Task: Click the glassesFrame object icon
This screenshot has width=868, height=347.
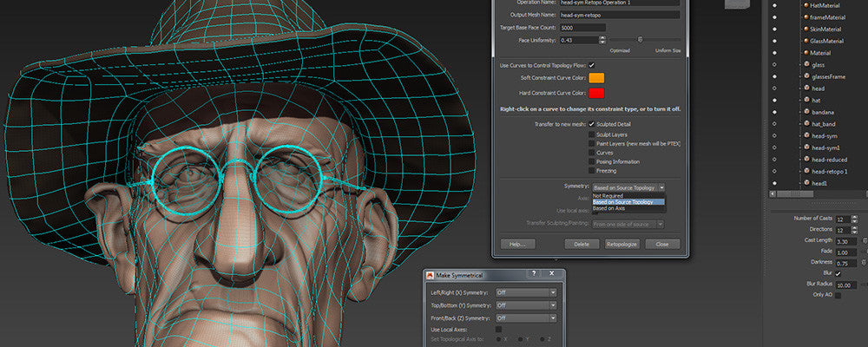Action: point(805,76)
